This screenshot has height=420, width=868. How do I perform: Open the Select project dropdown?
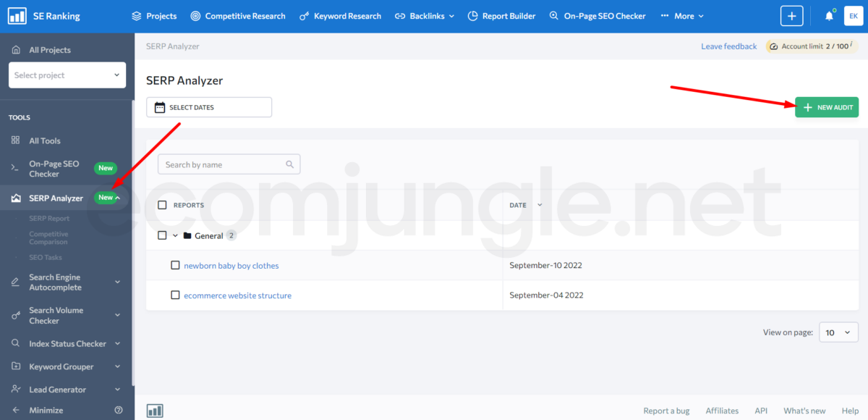(x=67, y=75)
